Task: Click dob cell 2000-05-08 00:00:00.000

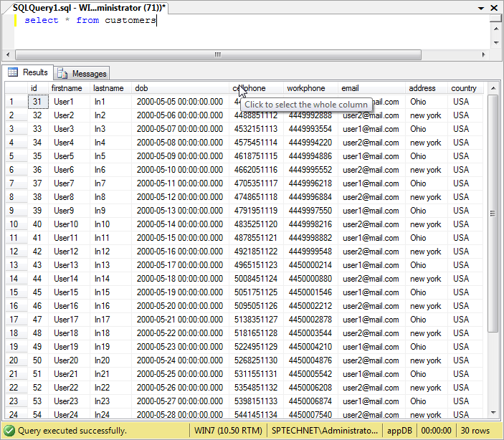Action: click(181, 143)
